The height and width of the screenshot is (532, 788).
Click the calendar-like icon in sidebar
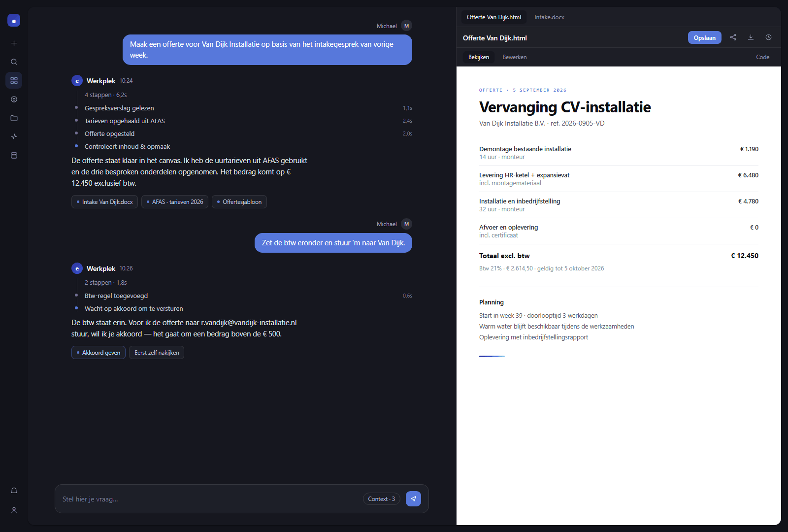(14, 155)
